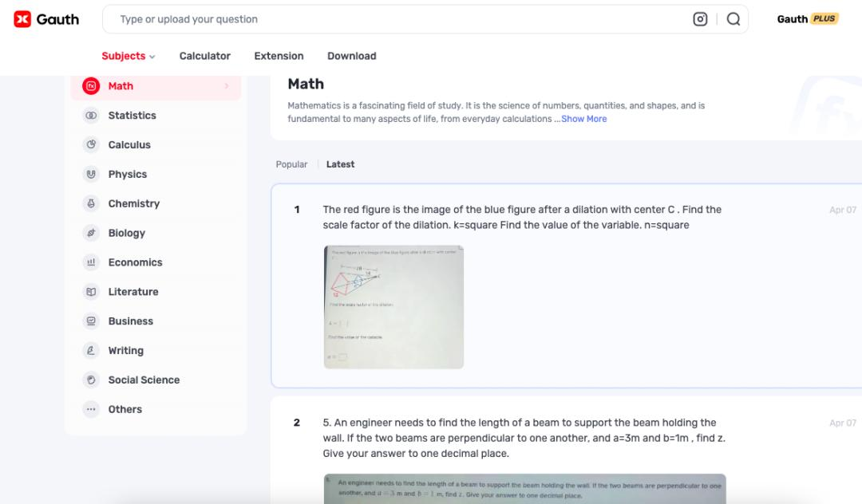Click the Gauth logo icon

coord(22,19)
